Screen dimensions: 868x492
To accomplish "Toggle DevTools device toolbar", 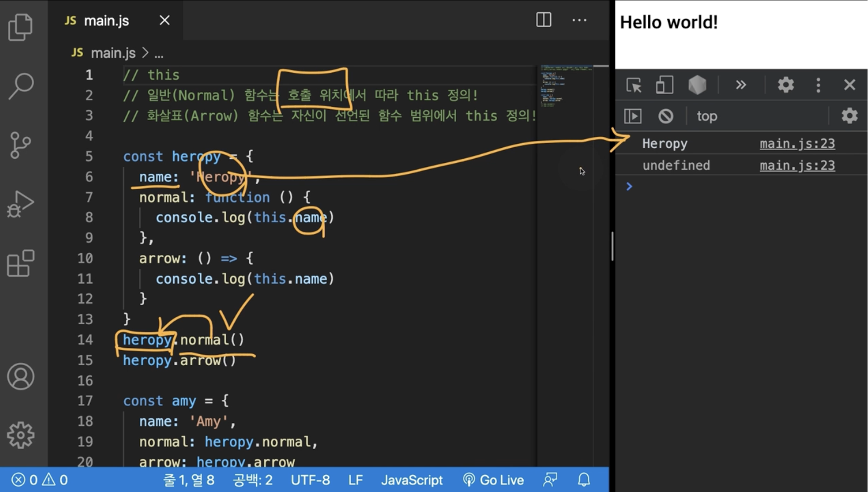I will [665, 85].
